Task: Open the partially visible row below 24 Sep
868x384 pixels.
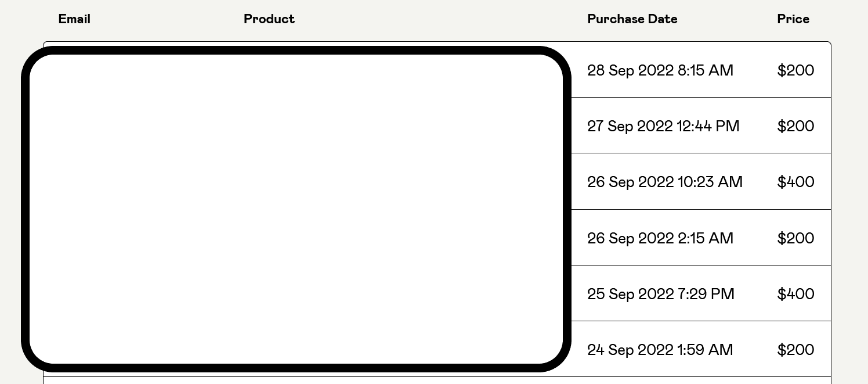Action: pyautogui.click(x=437, y=381)
